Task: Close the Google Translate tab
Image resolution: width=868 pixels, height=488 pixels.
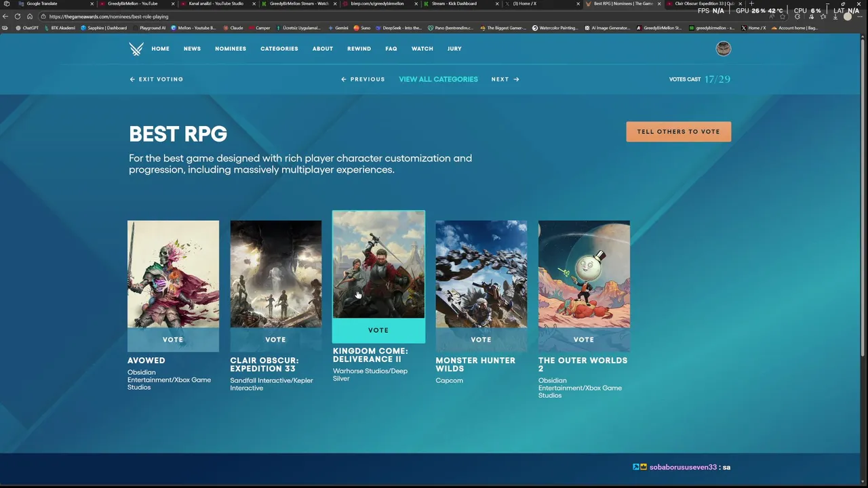Action: pos(92,3)
